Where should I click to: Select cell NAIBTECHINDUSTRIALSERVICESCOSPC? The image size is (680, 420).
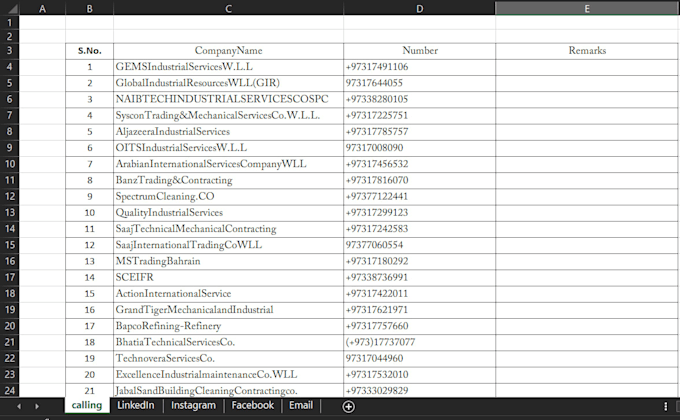coord(228,99)
